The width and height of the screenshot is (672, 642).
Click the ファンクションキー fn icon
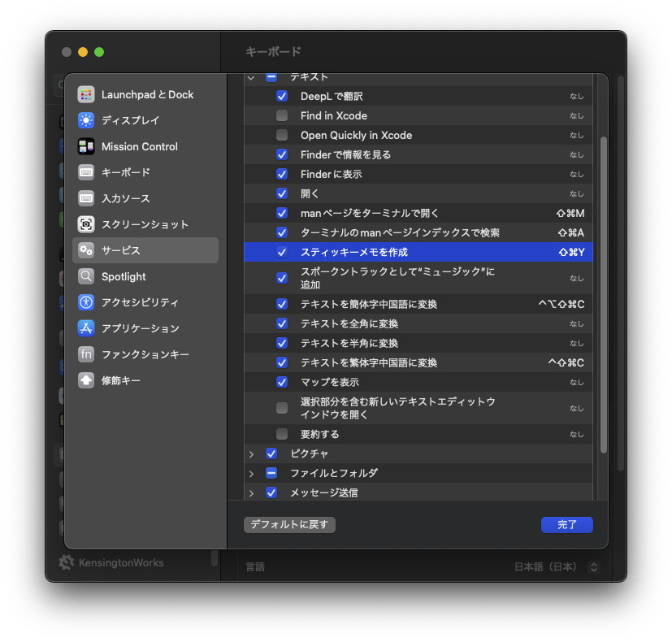(x=86, y=354)
